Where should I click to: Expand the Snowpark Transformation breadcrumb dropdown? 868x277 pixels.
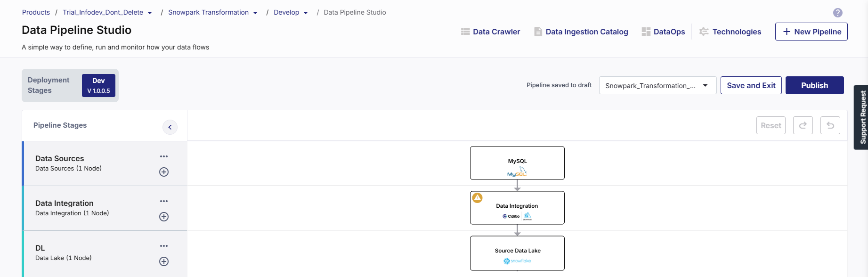coord(255,13)
